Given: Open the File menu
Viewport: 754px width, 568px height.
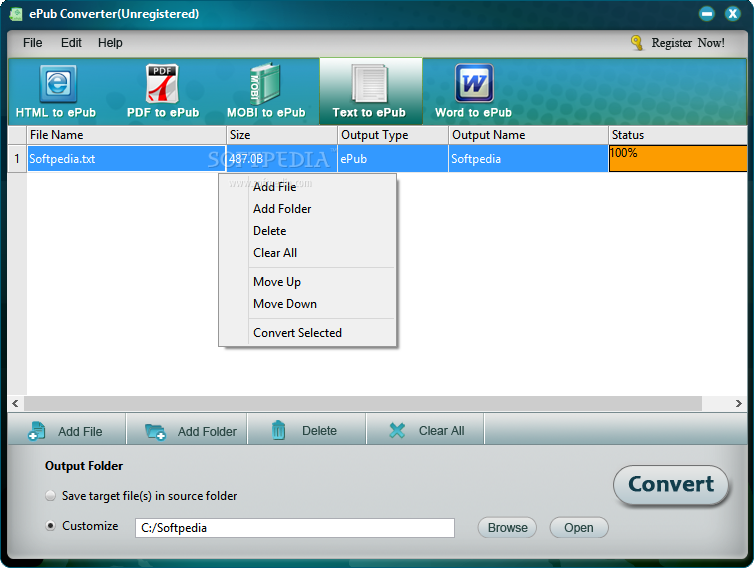Looking at the screenshot, I should click(x=32, y=43).
